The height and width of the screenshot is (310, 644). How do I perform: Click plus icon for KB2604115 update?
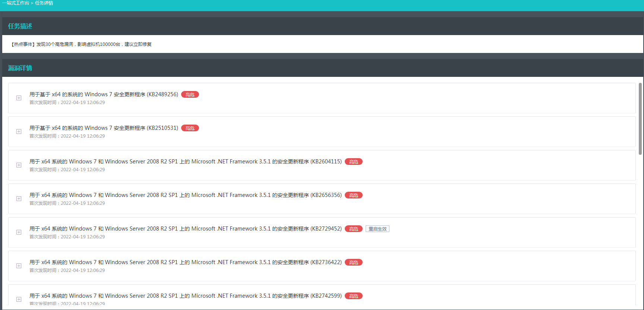[x=19, y=165]
